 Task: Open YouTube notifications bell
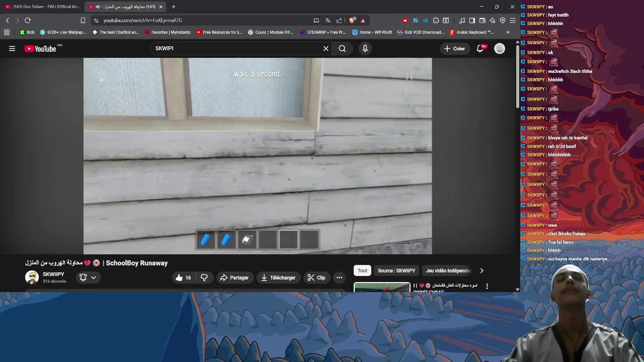(x=480, y=48)
